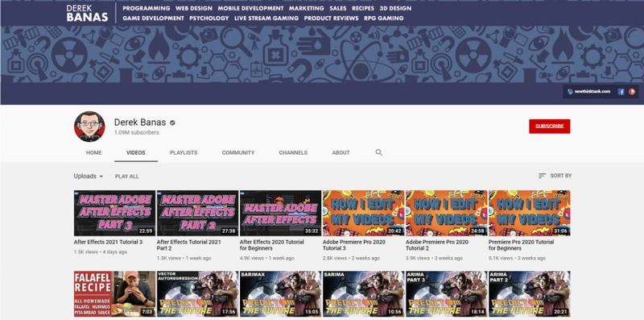The image size is (644, 320).
Task: Switch to the Playlists tab
Action: click(x=184, y=152)
